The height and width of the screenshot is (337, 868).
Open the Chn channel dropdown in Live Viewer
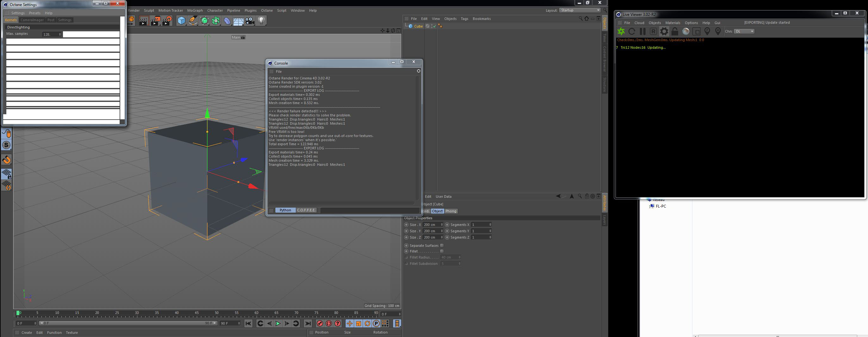coord(744,31)
